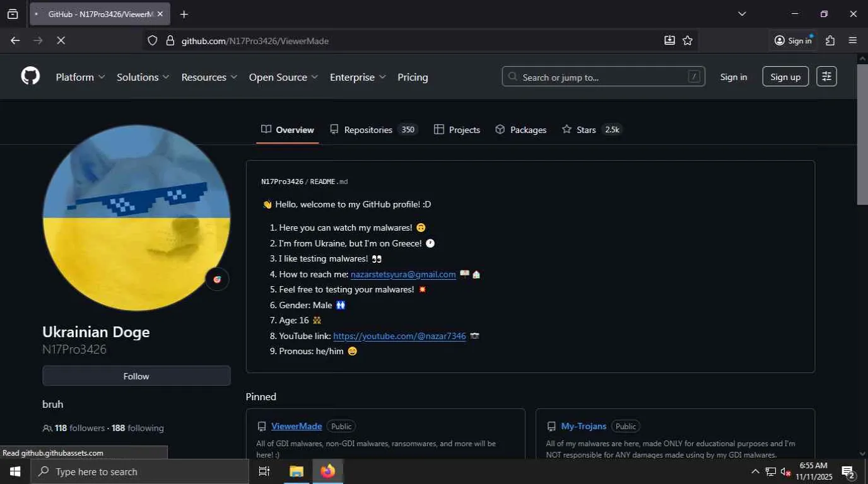Open the YouTube @nazar7346 channel link

tap(399, 336)
